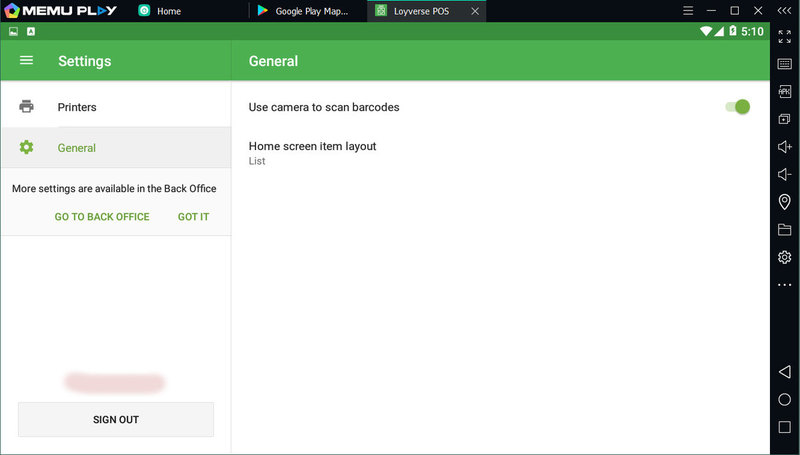Screen dimensions: 800x455
Task: Click the General gear icon in sidebar
Action: (27, 148)
